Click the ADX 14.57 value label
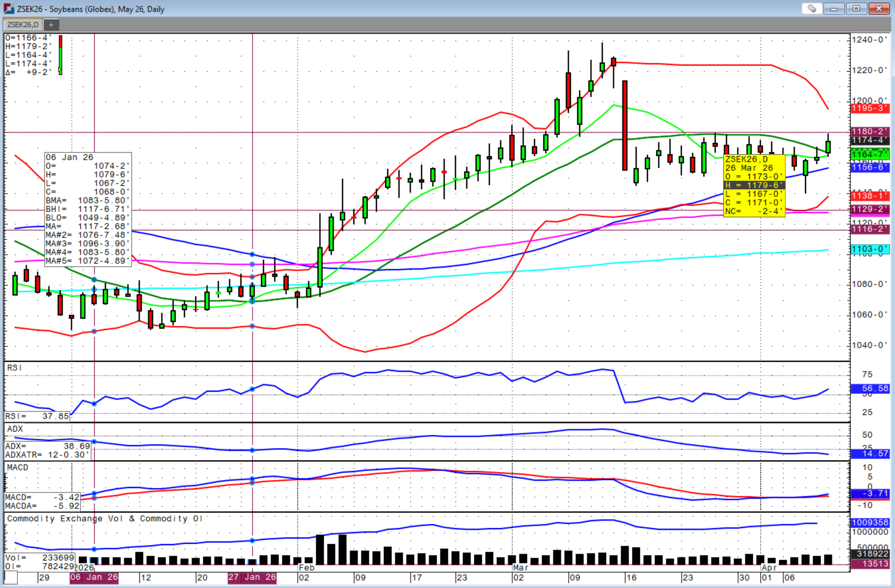 point(870,454)
